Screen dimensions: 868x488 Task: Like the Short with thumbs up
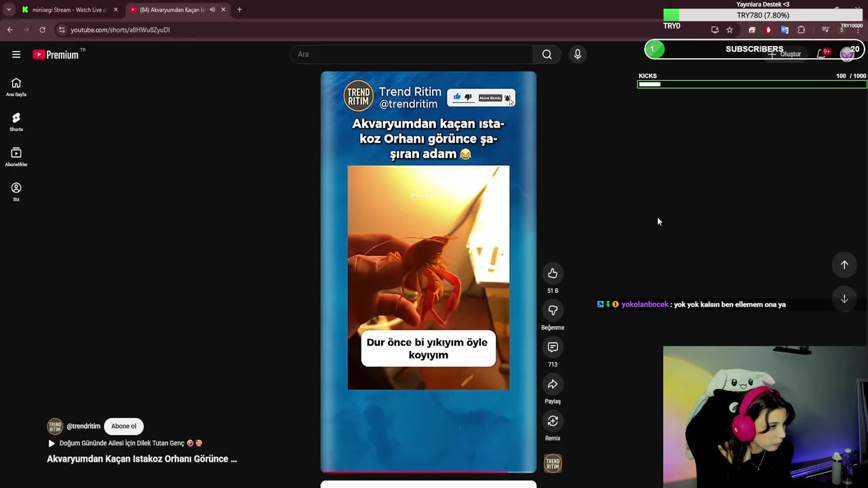pos(553,273)
